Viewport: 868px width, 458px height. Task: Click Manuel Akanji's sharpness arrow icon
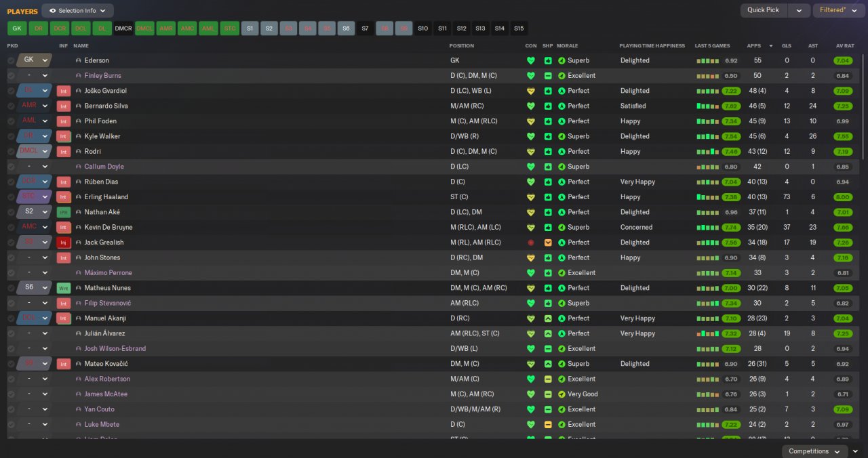pyautogui.click(x=548, y=318)
